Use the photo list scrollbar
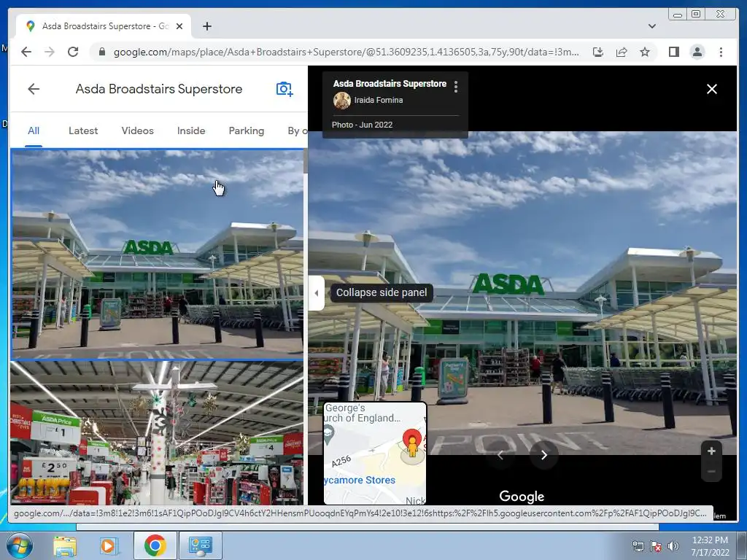This screenshot has height=560, width=747. click(x=306, y=162)
